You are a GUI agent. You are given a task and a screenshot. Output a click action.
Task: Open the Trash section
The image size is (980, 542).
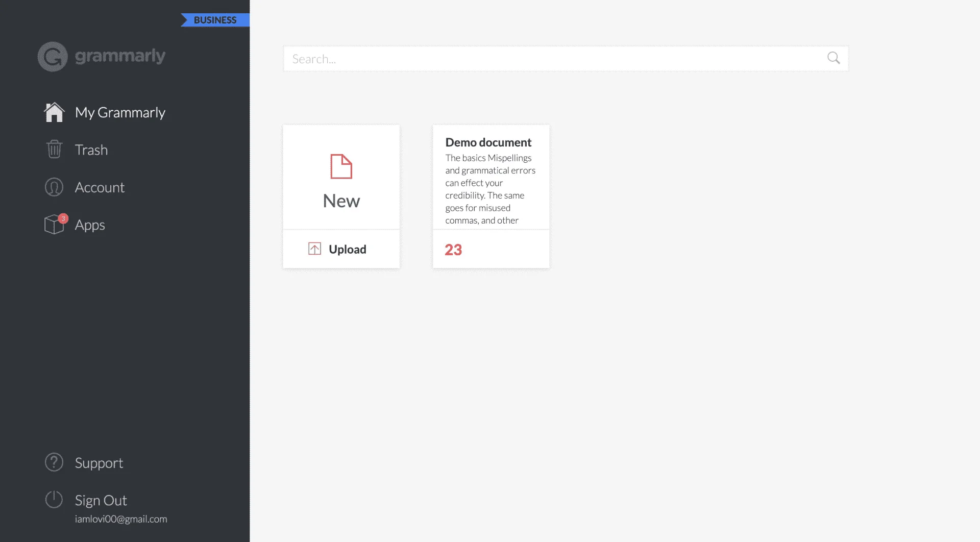click(x=91, y=150)
